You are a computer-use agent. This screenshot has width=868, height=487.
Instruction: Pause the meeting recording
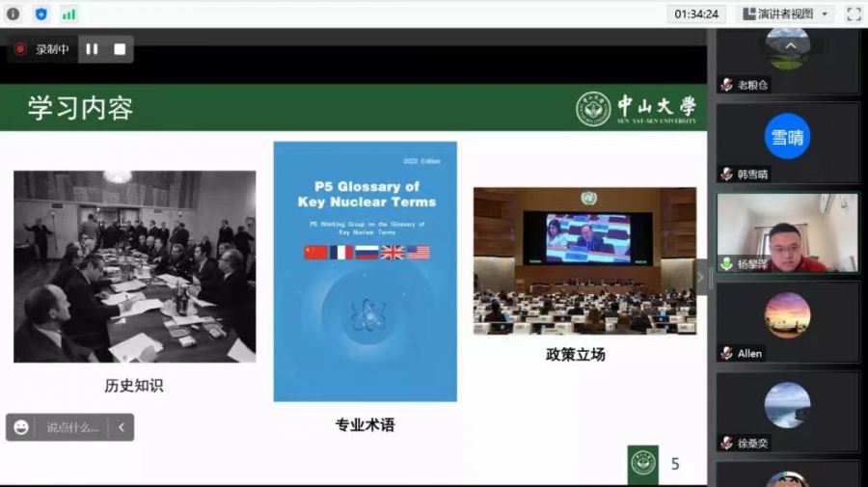click(x=92, y=49)
